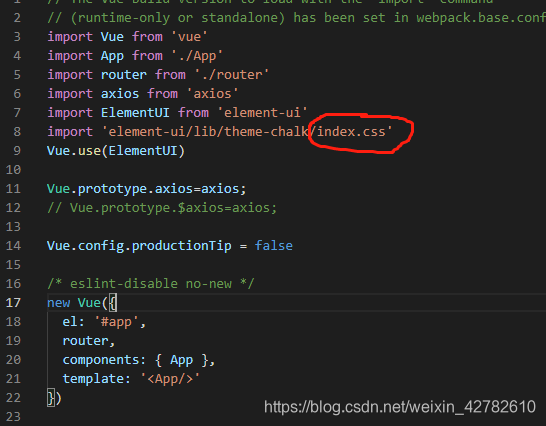Click Vue.use(ElementUI) statement
546x426 pixels.
[116, 151]
